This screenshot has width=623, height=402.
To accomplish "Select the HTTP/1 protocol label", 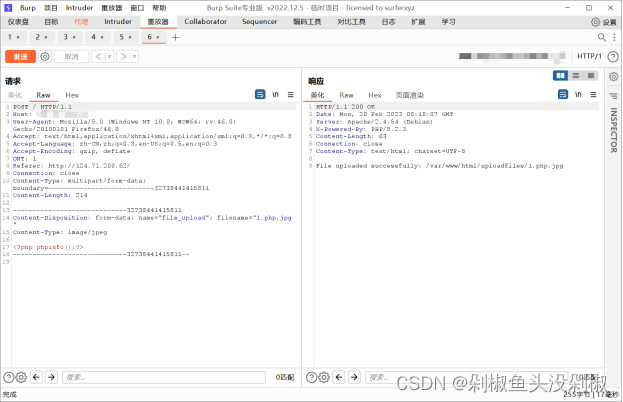I will 589,56.
